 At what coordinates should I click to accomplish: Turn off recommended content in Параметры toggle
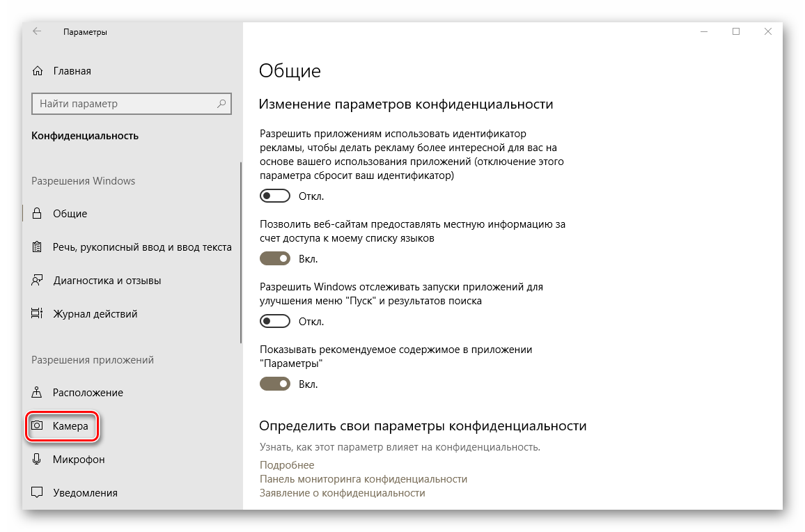click(274, 384)
